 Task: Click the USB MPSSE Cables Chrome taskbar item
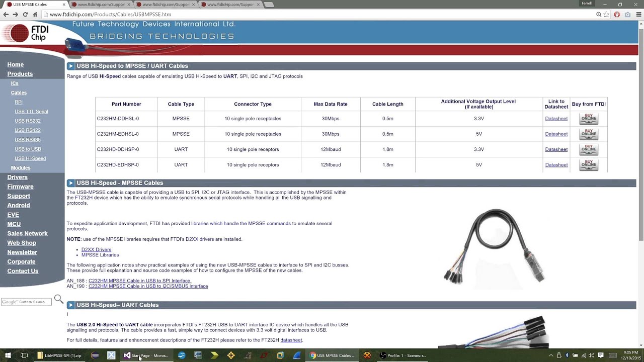[x=333, y=355]
